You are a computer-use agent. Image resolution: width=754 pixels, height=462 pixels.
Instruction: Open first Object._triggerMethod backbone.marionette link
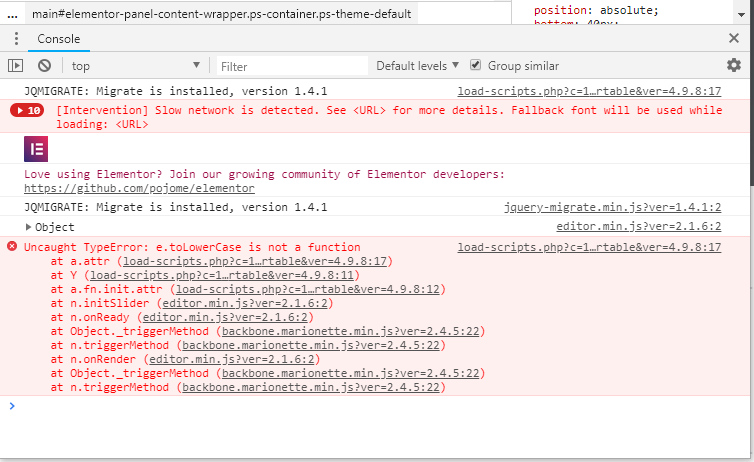(x=351, y=331)
